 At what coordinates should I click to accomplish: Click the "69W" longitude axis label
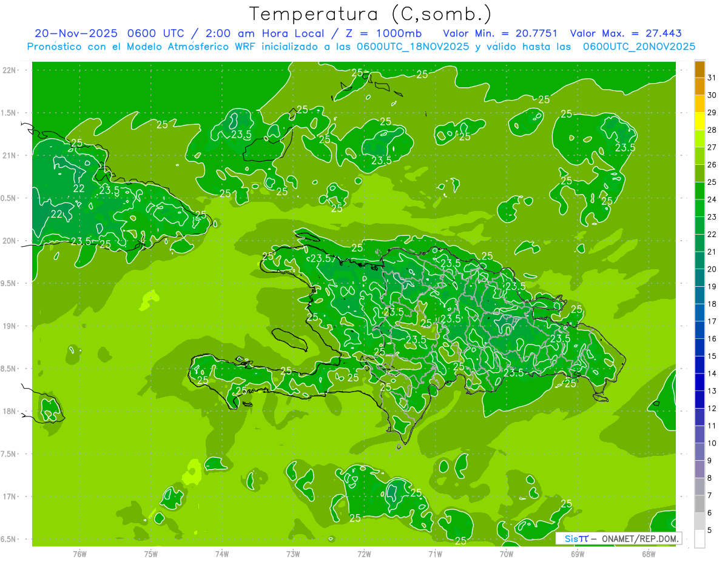click(578, 554)
